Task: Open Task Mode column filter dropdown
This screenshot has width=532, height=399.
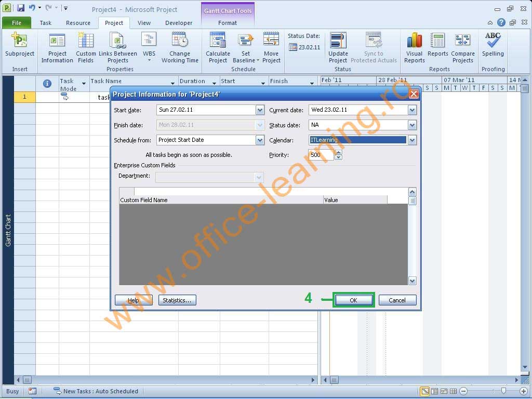Action: (x=84, y=84)
